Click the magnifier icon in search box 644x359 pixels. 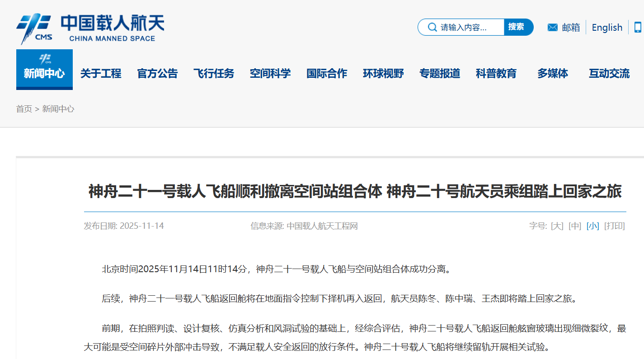point(432,27)
